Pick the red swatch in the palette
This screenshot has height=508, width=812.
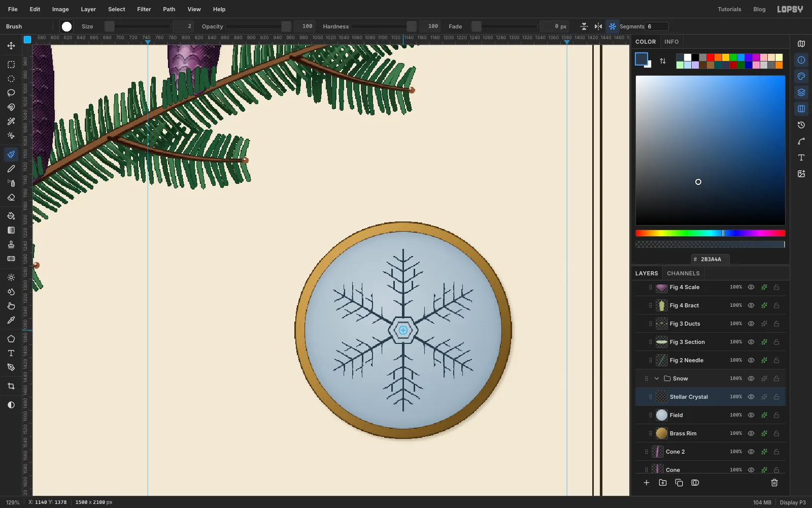[710, 57]
